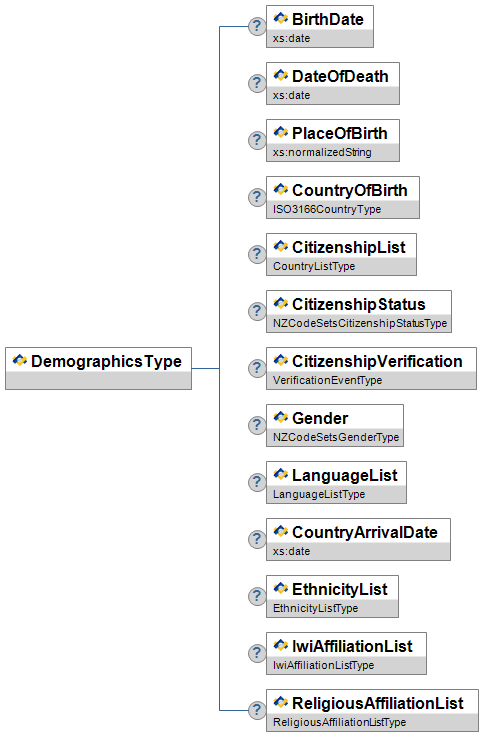Click the EthnicityListType type label
The height and width of the screenshot is (736, 501).
coord(316,608)
